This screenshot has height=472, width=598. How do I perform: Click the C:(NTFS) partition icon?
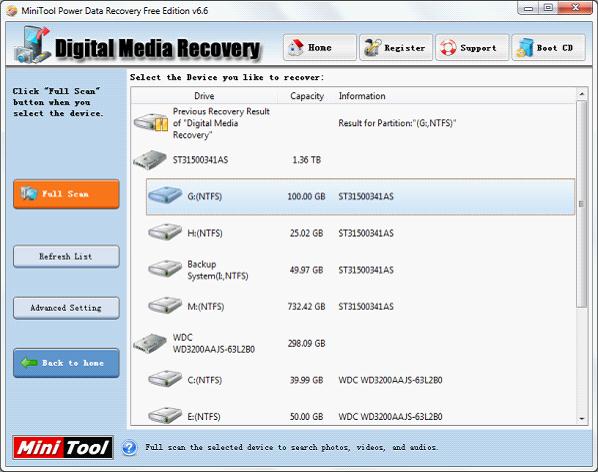click(165, 379)
